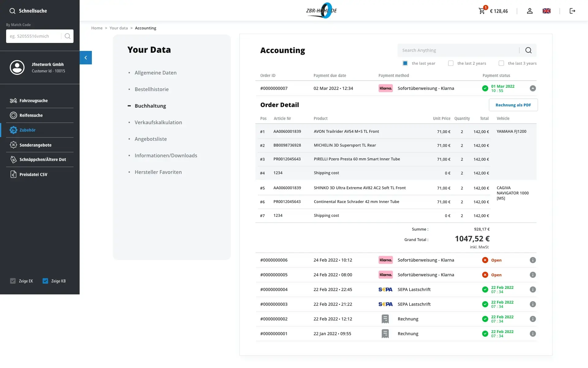Collapse the open Order Detail section

tap(533, 88)
